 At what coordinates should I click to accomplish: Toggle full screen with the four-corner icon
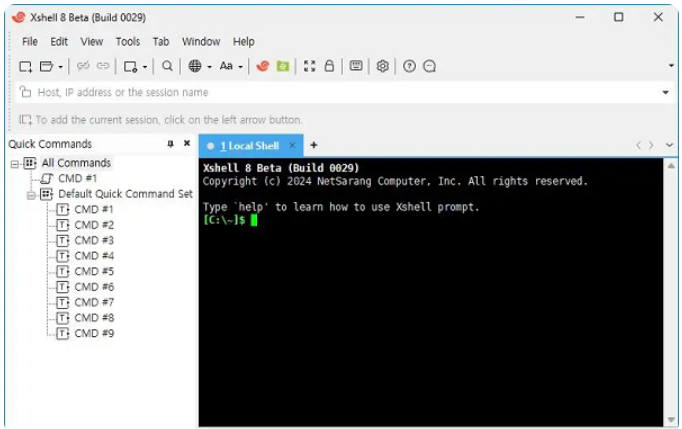[x=309, y=66]
